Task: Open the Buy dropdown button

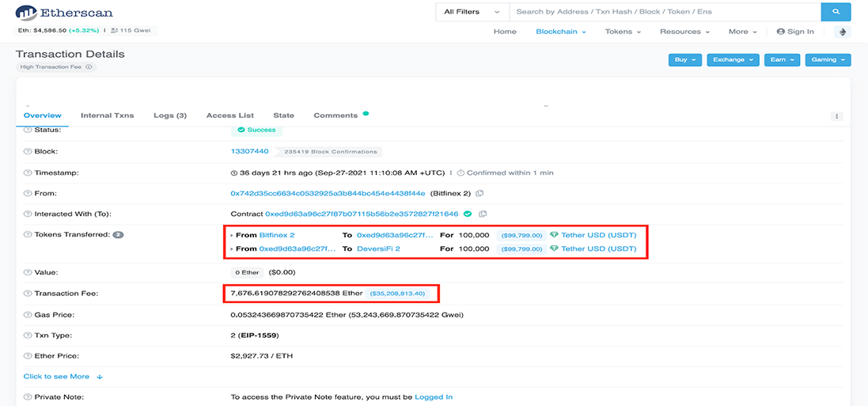Action: pyautogui.click(x=685, y=60)
